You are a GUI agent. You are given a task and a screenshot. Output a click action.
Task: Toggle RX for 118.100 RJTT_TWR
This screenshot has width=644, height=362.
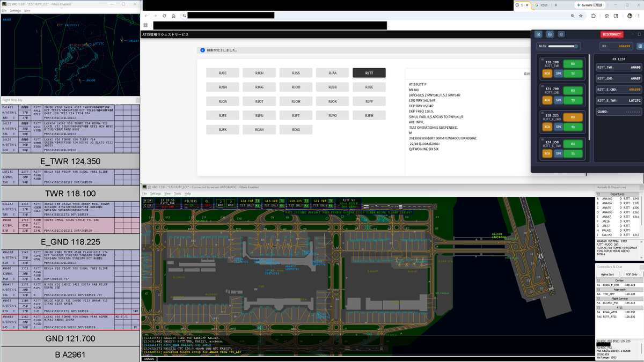pos(573,63)
